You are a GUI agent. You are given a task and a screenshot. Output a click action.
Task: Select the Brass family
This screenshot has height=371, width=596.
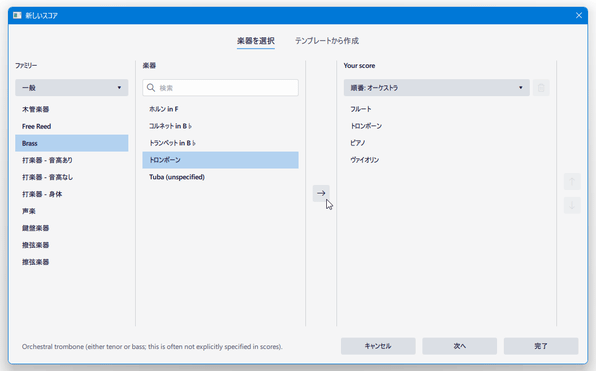[x=72, y=143]
